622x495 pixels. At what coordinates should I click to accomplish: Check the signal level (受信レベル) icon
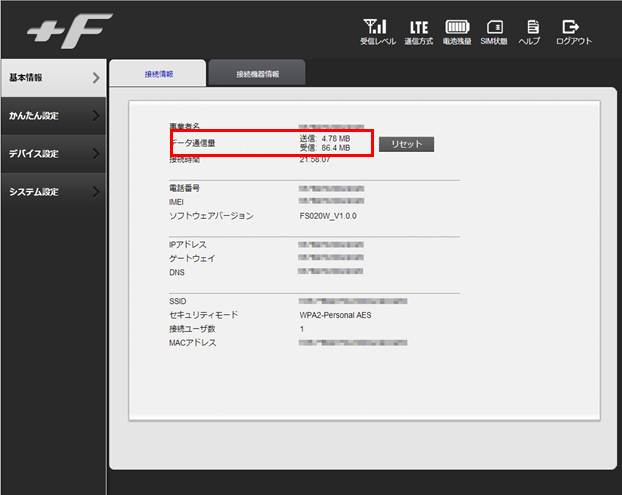(x=377, y=32)
